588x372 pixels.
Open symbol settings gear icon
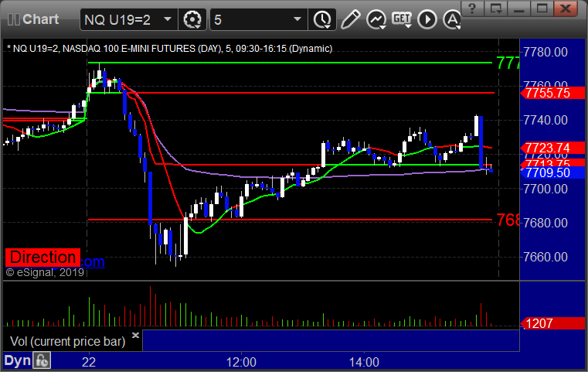(x=192, y=19)
